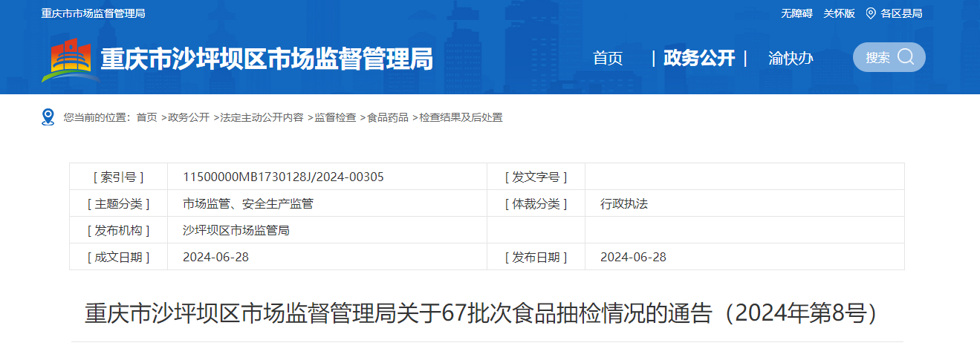
Task: Go to 检查结果及后处置 in the breadcrumb
Action: 461,117
